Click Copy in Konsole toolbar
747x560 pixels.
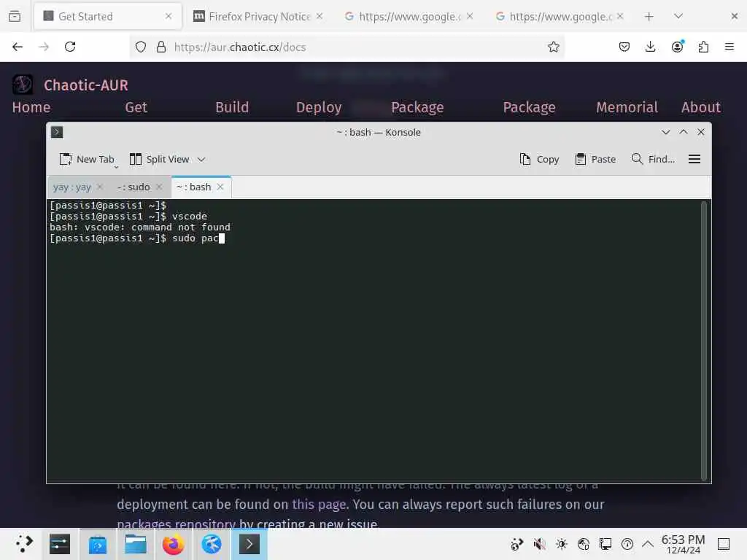coord(539,159)
